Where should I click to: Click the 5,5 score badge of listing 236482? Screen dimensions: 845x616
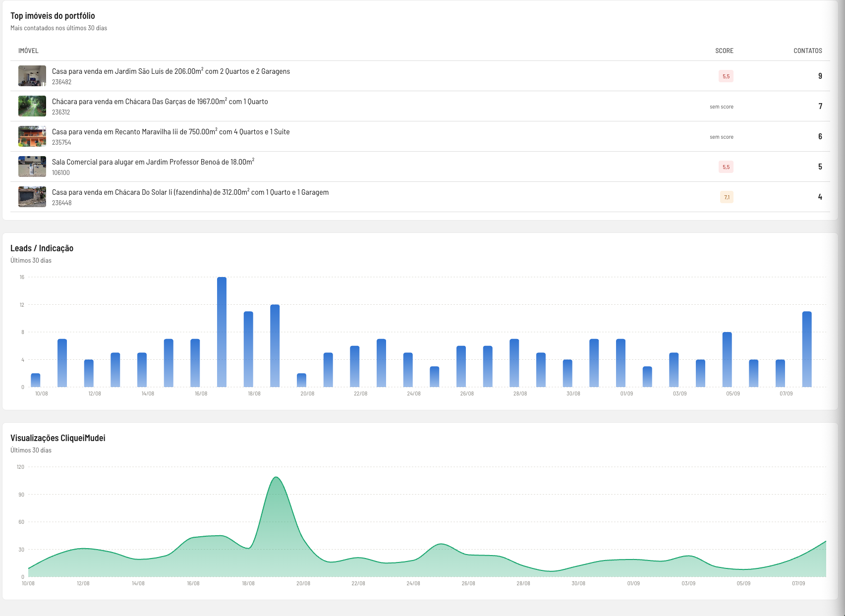726,76
